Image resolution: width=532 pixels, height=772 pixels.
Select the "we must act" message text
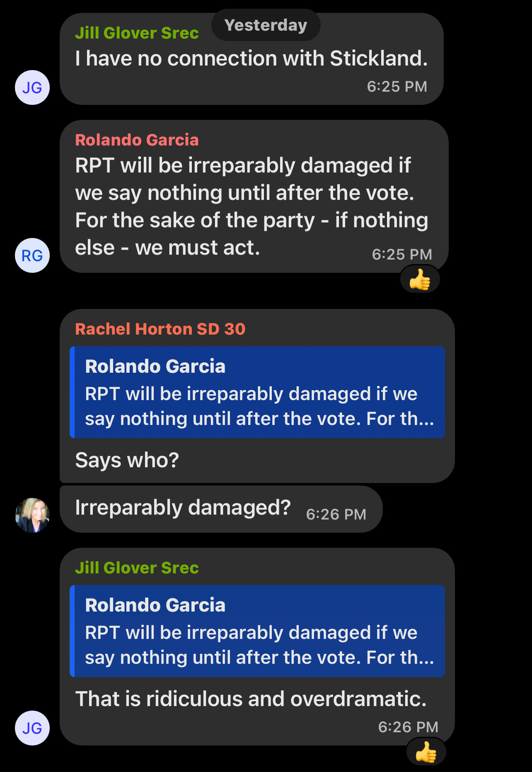coord(251,206)
